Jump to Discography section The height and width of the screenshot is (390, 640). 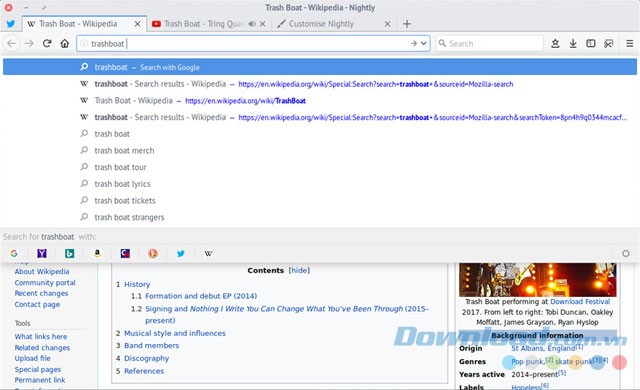point(146,358)
